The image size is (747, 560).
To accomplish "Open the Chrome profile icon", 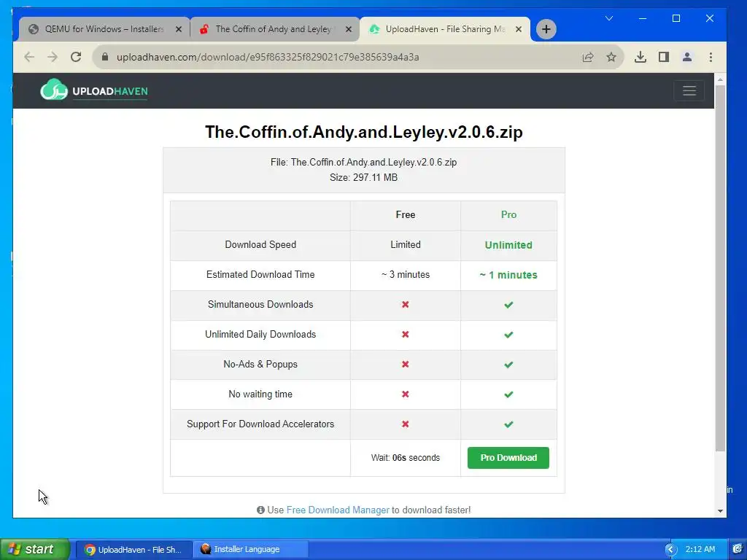I will pyautogui.click(x=687, y=57).
